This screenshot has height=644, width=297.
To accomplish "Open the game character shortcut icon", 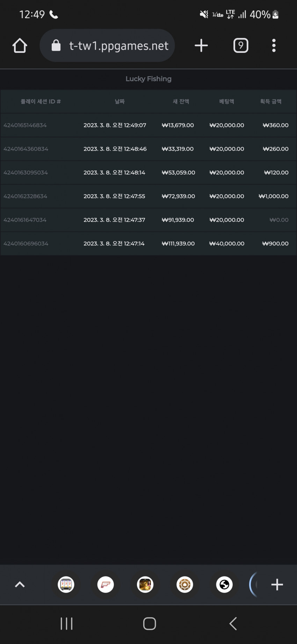I will click(x=145, y=585).
